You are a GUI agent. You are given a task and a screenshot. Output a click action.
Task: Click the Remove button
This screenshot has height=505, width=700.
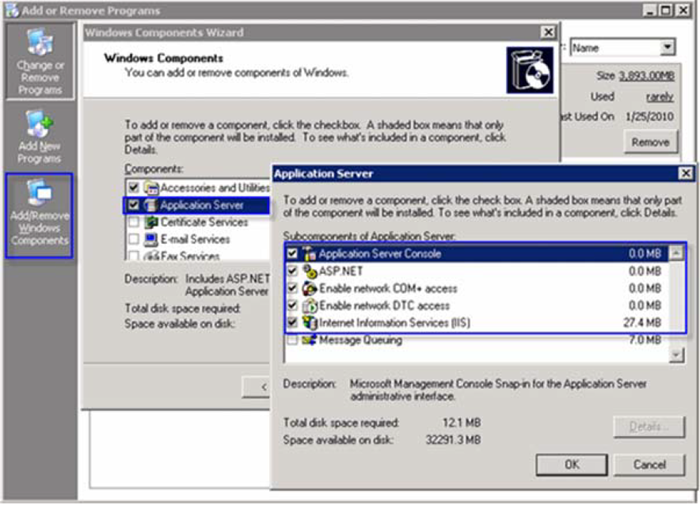pyautogui.click(x=650, y=143)
